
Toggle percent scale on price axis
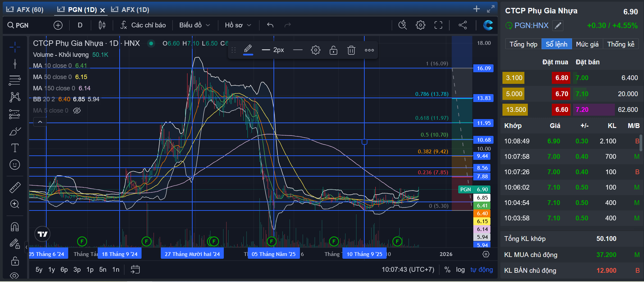point(447,270)
